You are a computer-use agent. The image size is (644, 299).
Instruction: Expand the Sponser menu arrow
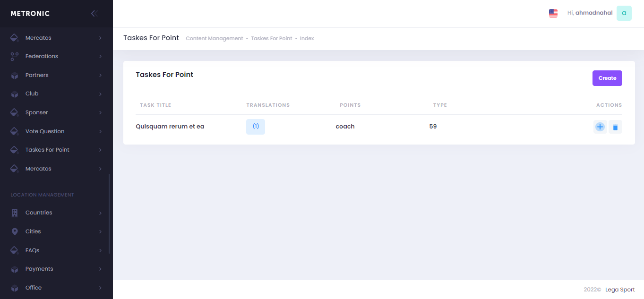coord(100,113)
